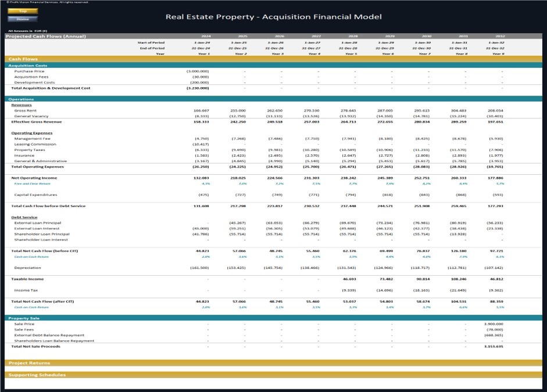Select the Total Net Sale Proceeds label
Screen dimensions: 547x392
pyautogui.click(x=35, y=346)
